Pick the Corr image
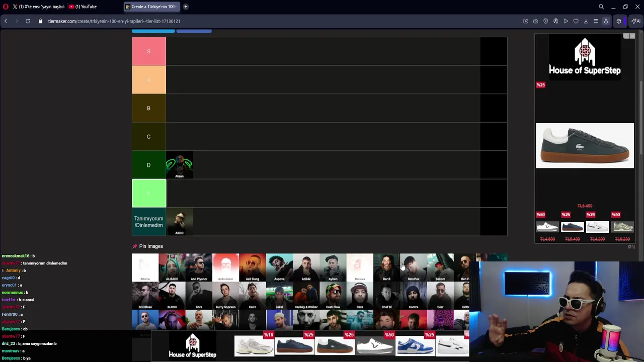The width and height of the screenshot is (644, 362). (440, 296)
